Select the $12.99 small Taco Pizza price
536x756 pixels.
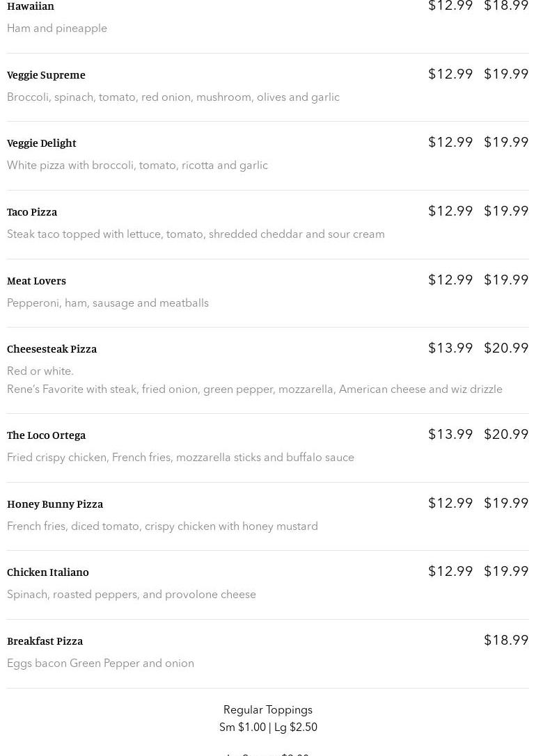450,211
